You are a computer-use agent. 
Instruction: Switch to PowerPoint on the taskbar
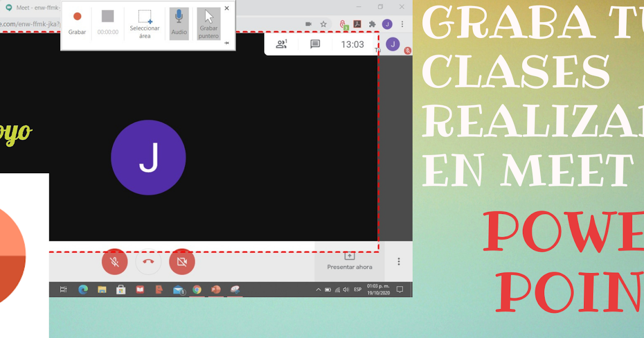tap(216, 290)
